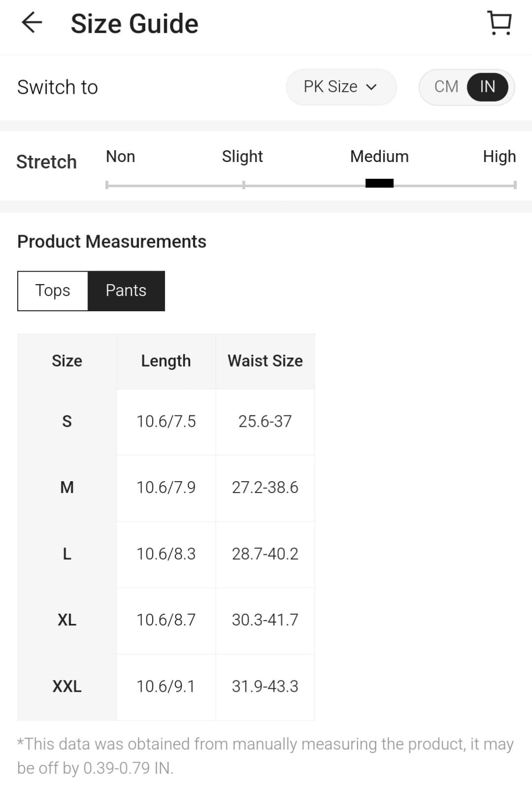Select the M size row
The height and width of the screenshot is (790, 532).
tap(67, 488)
